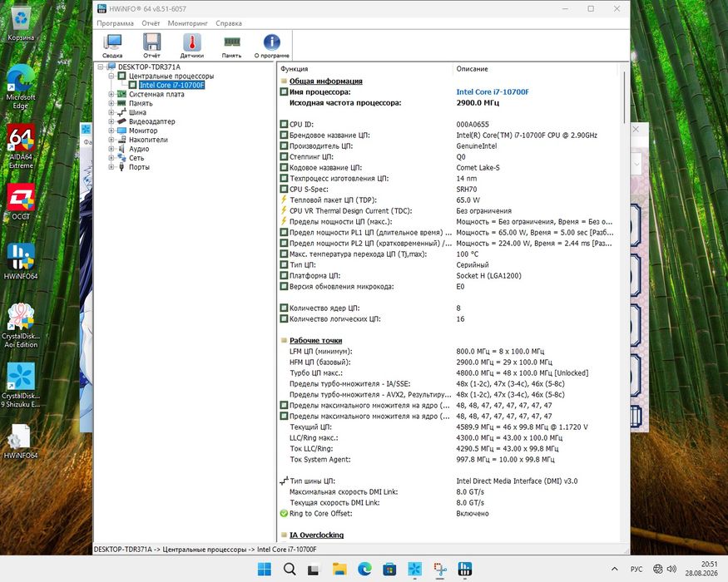Switch to CrystalDiskInfo on taskbar
This screenshot has height=582, width=728.
(x=414, y=569)
